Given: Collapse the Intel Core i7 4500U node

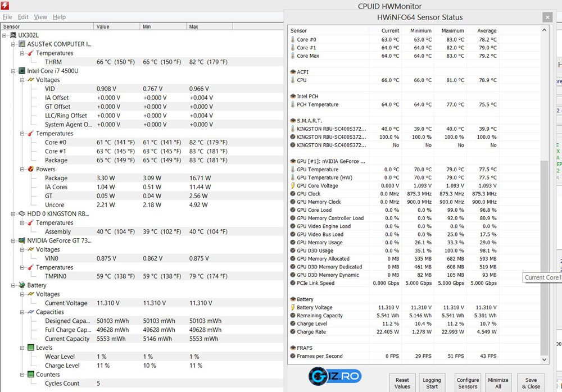Looking at the screenshot, I should click(x=13, y=71).
